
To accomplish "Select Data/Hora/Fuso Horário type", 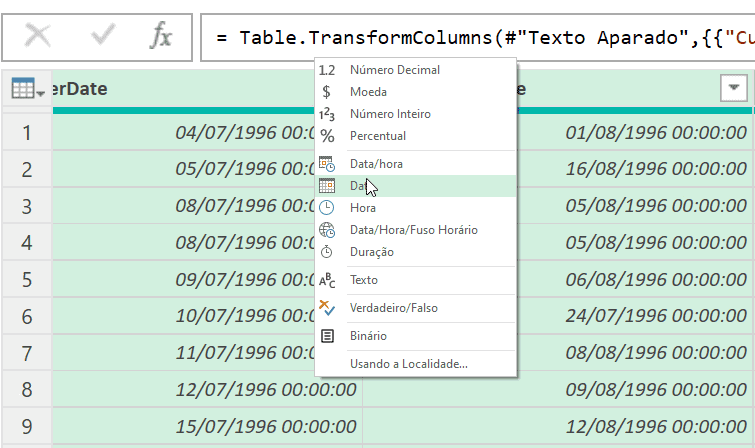I will 416,230.
